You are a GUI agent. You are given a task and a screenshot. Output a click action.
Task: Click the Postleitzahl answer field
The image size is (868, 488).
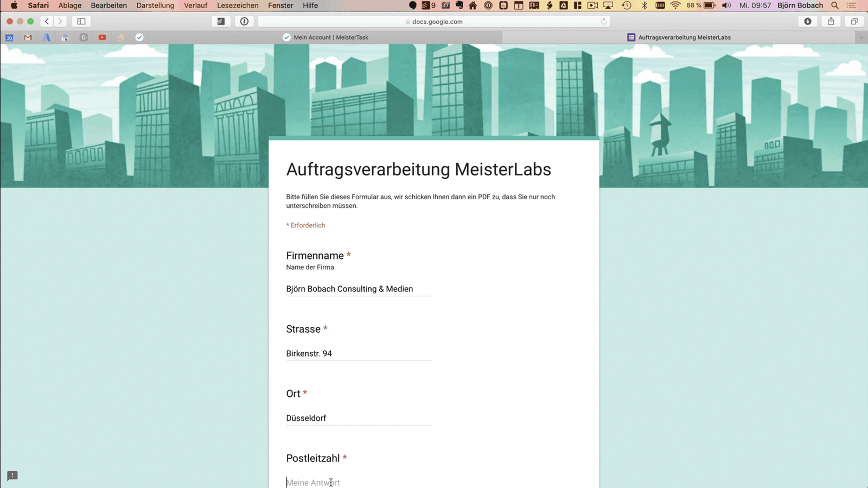[359, 482]
